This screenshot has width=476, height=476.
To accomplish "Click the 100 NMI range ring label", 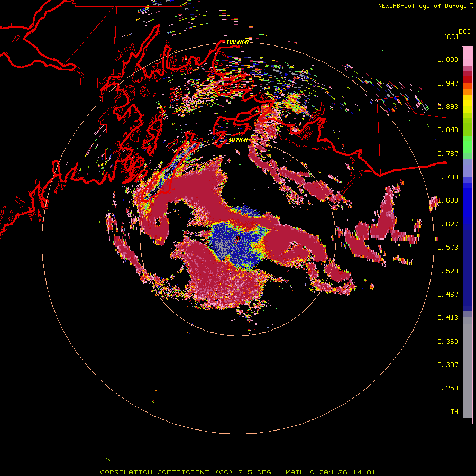I will 237,42.
